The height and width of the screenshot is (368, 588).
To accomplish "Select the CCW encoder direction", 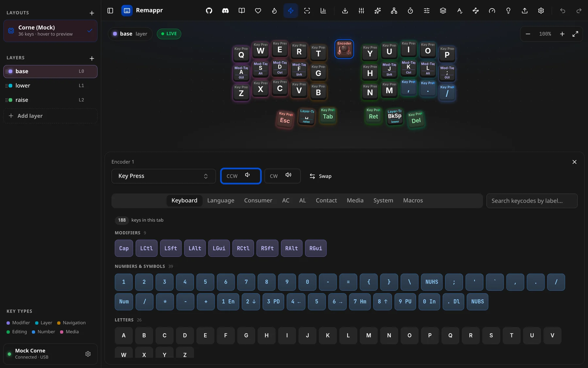I will tap(241, 176).
